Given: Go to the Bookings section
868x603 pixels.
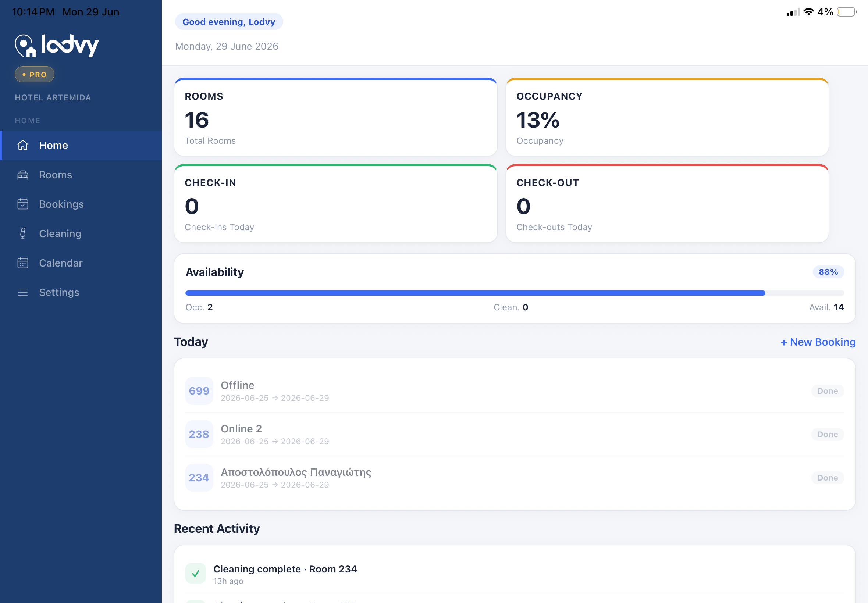Looking at the screenshot, I should (81, 204).
